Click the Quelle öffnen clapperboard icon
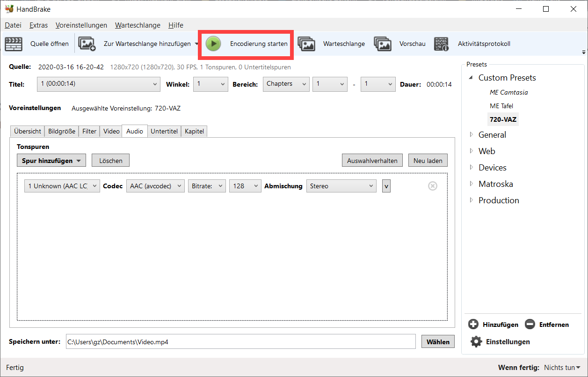This screenshot has width=588, height=377. [x=14, y=44]
